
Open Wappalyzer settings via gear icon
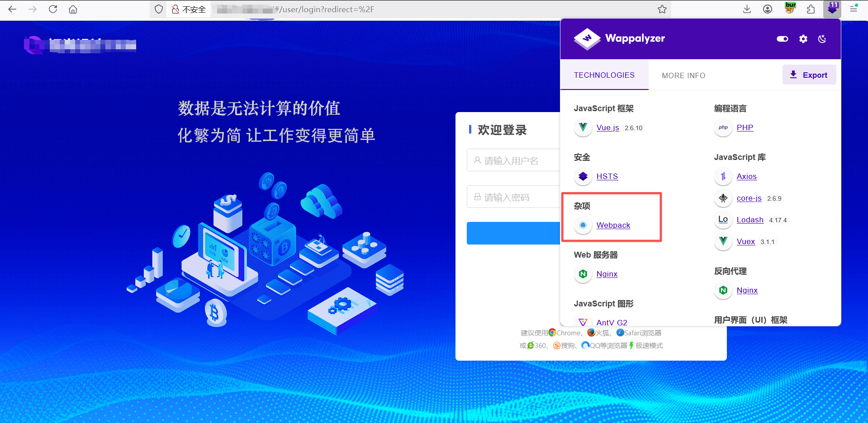(803, 39)
